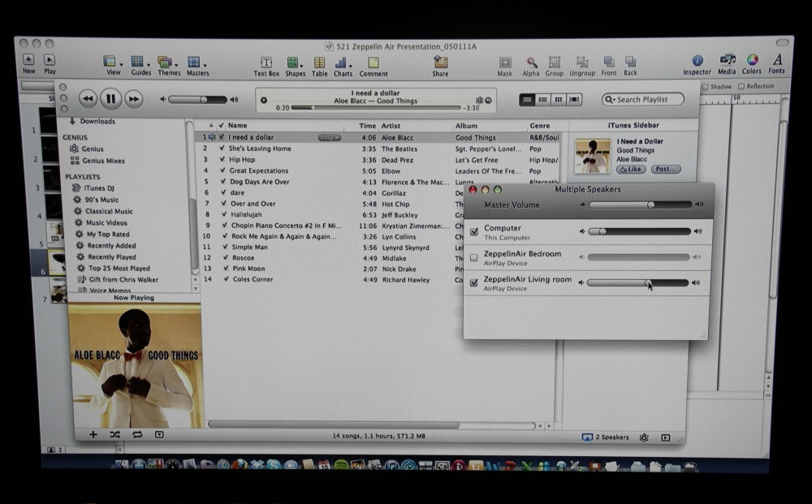
Task: Switch iTunes to song list view
Action: coord(527,100)
